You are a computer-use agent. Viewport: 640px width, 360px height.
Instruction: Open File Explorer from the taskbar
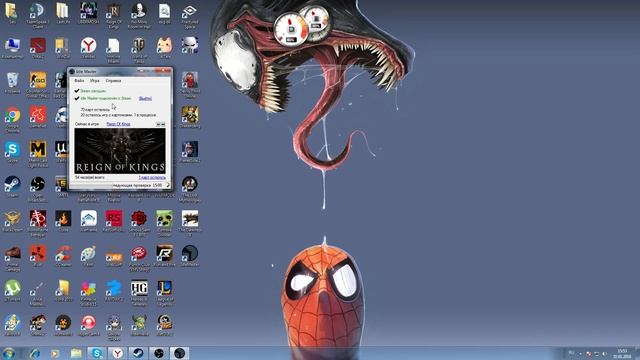pyautogui.click(x=76, y=353)
